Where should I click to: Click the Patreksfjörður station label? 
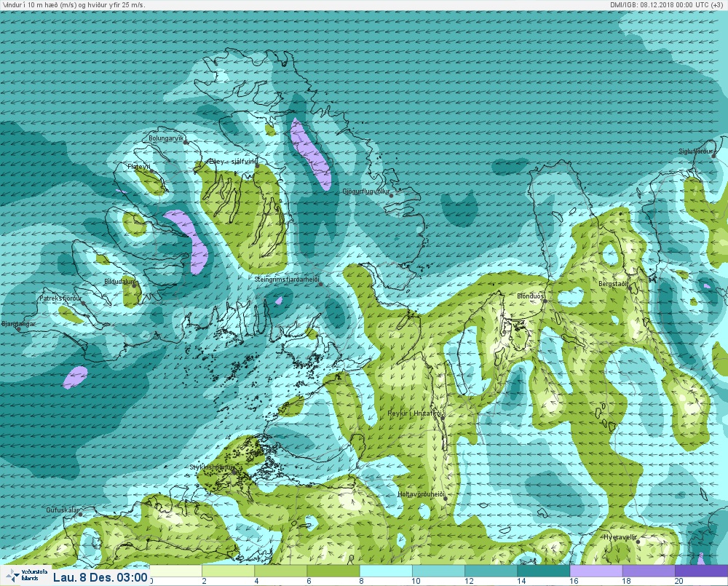click(x=60, y=298)
